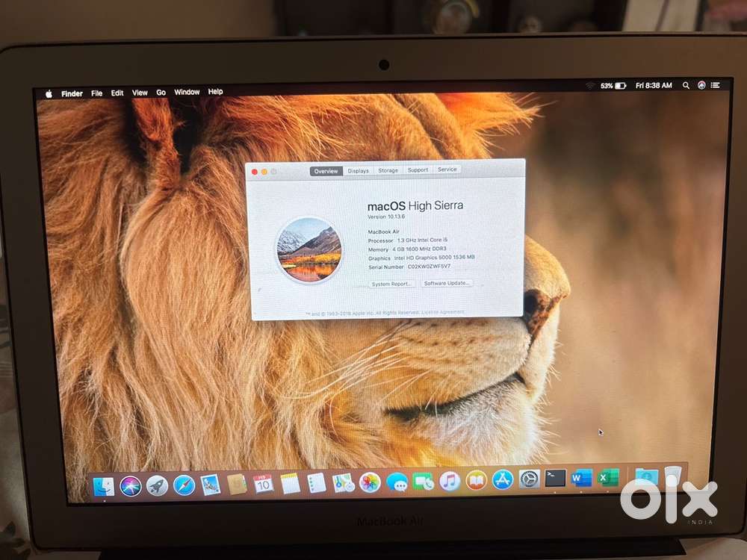Click the High Sierra mountain image
The height and width of the screenshot is (560, 747).
pyautogui.click(x=309, y=249)
